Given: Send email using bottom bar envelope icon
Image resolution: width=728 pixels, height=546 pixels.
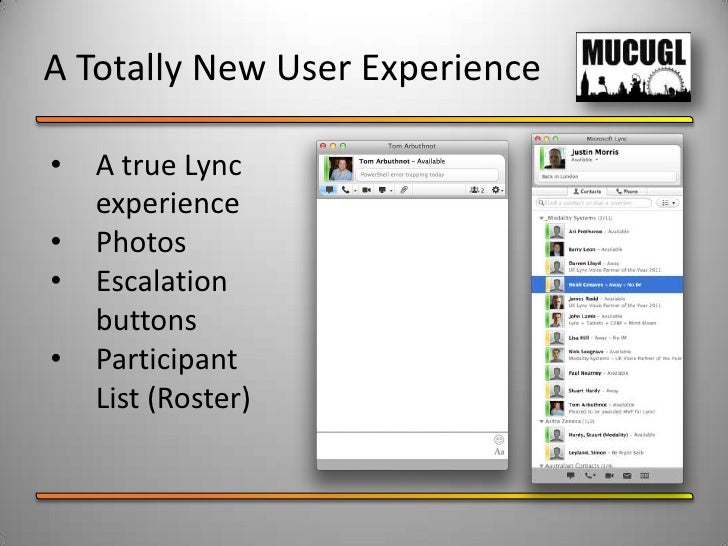Looking at the screenshot, I should [x=627, y=475].
